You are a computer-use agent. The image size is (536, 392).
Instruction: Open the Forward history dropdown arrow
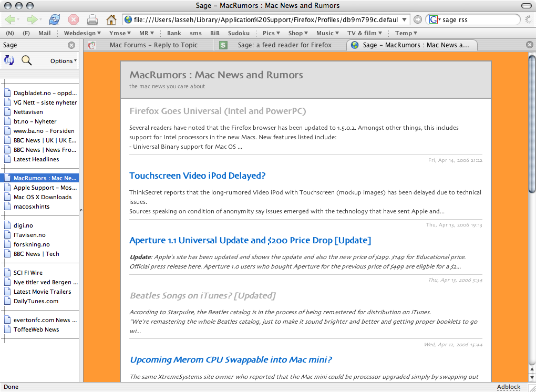click(40, 20)
